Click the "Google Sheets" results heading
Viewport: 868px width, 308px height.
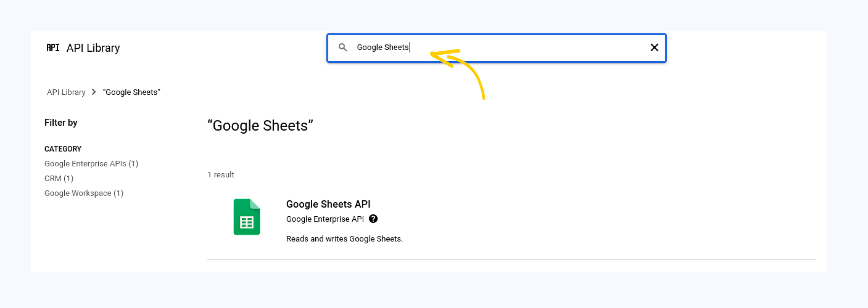[x=260, y=125]
